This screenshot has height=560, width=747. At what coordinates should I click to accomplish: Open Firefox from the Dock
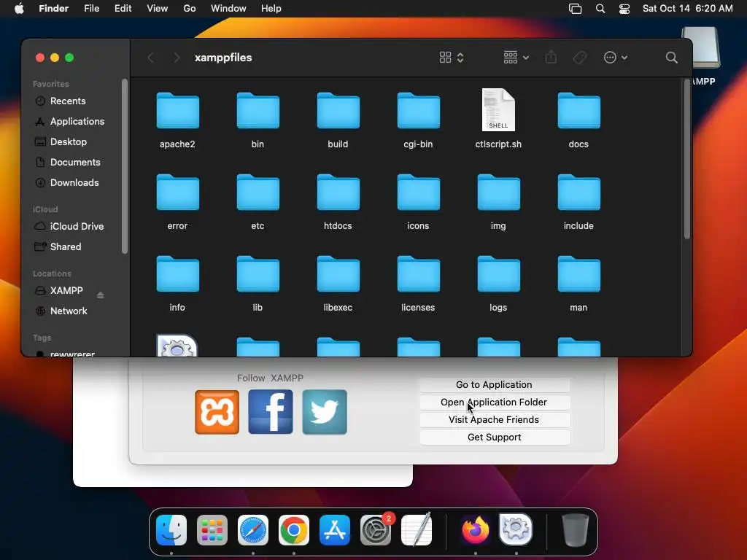[x=476, y=530]
